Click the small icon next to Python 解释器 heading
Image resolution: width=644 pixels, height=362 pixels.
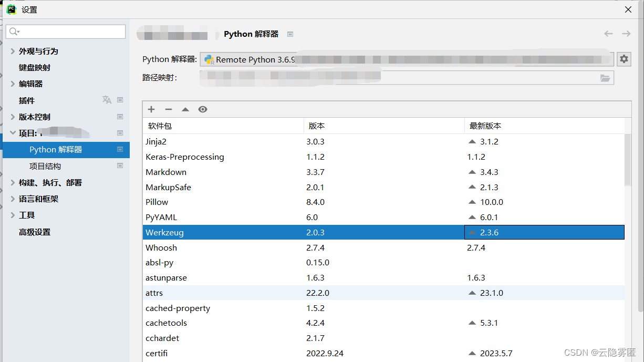(x=290, y=34)
